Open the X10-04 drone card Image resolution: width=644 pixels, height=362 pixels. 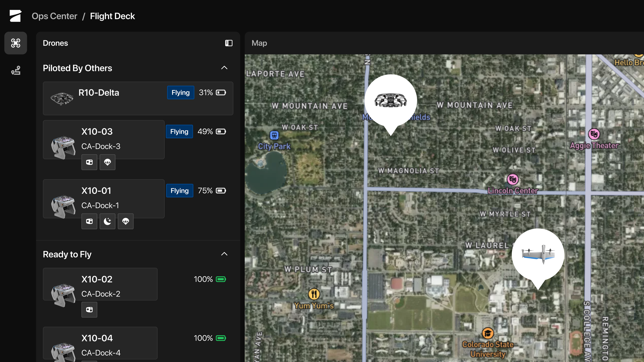[x=100, y=343]
